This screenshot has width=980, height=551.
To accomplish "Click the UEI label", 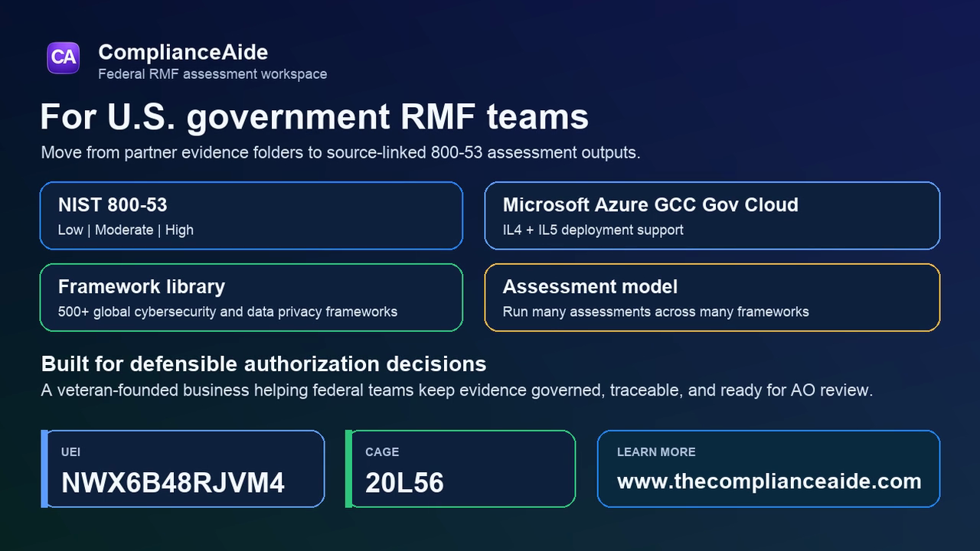I will [x=70, y=452].
